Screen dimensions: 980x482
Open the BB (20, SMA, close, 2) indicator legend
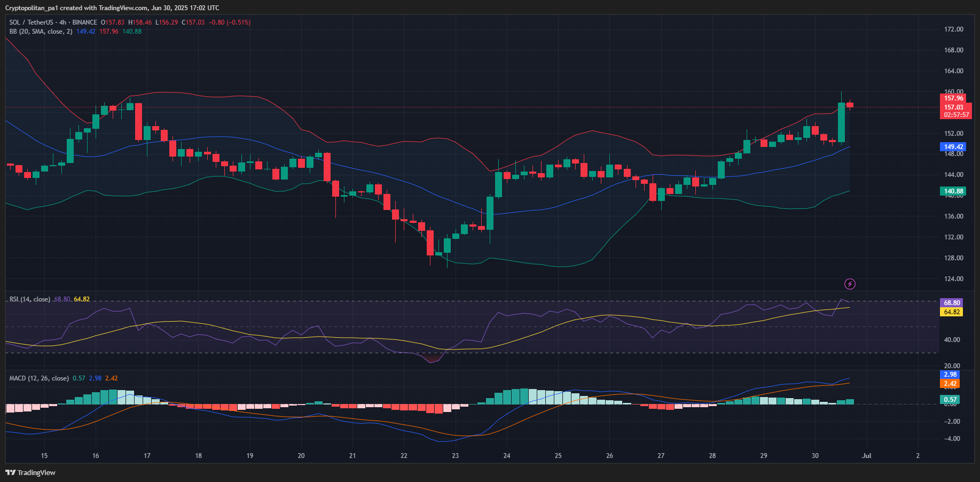point(41,32)
